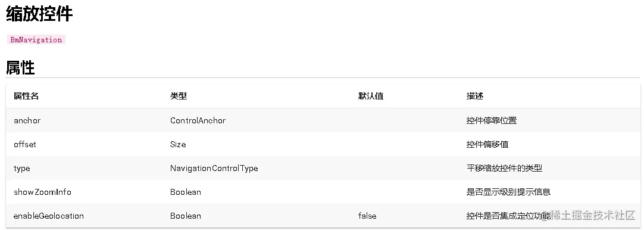Select the type property name cell
Screen dimensions: 644x230
(x=22, y=168)
